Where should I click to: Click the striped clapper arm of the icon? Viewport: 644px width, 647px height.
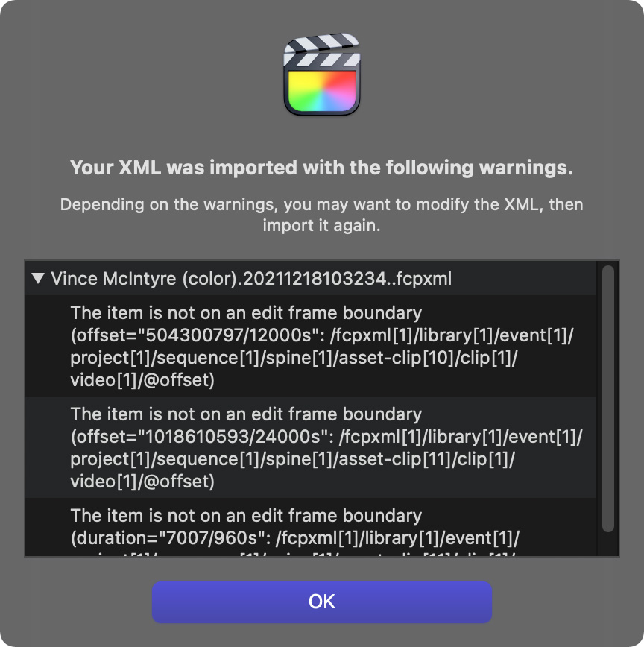click(x=322, y=43)
